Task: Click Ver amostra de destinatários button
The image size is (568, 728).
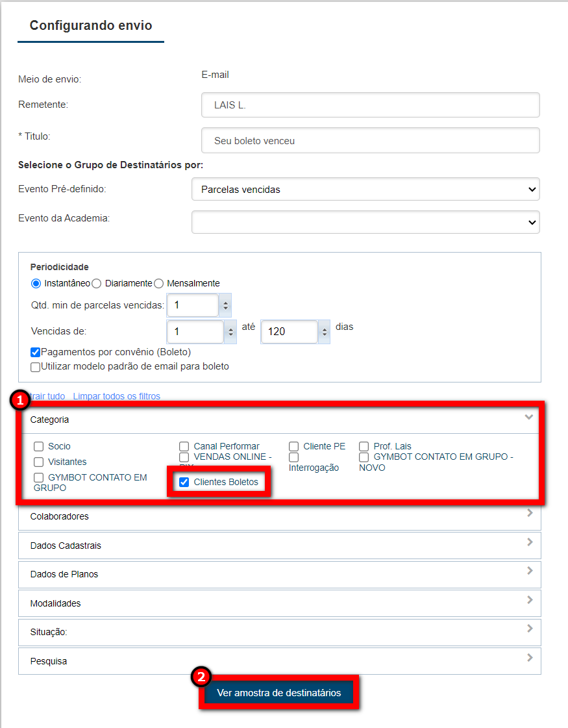Action: (279, 693)
